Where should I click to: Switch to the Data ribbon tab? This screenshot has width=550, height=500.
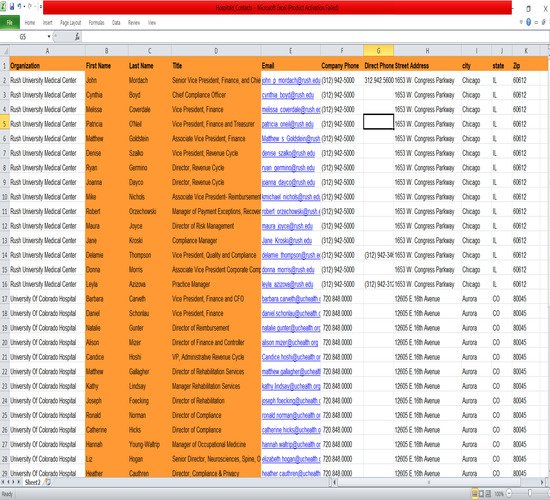pos(116,23)
